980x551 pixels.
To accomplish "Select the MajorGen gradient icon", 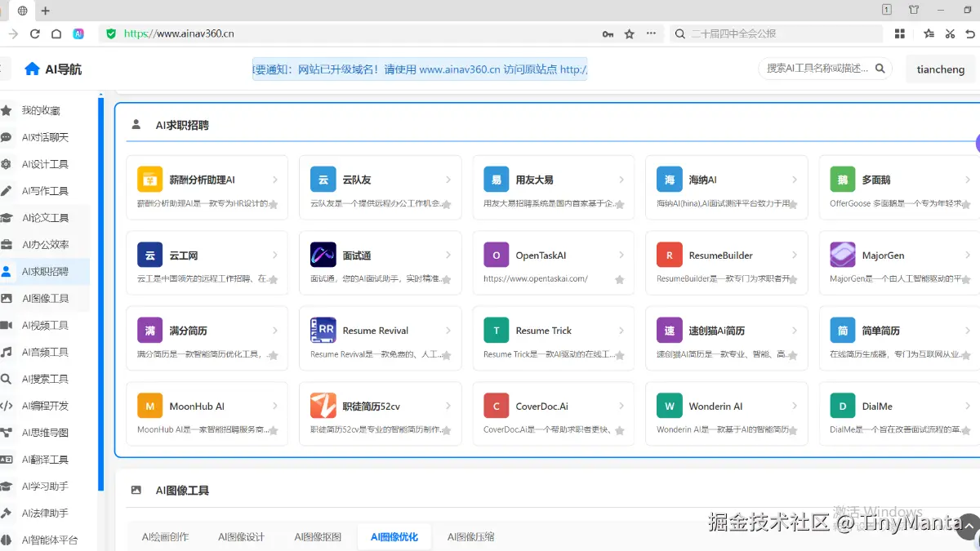I will click(x=842, y=255).
